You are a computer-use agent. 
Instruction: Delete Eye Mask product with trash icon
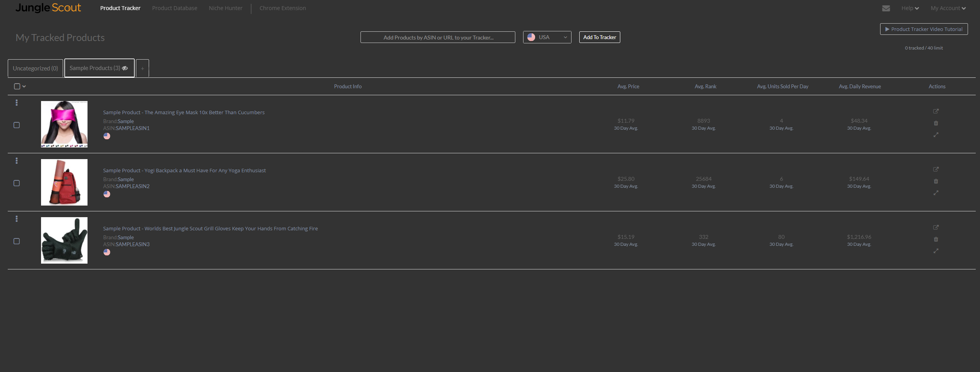click(x=936, y=123)
